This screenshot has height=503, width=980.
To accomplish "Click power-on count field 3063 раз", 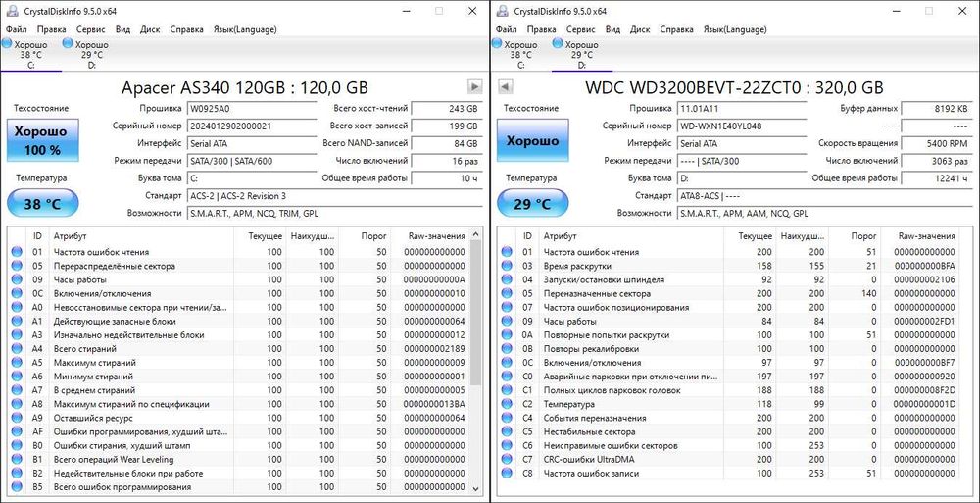I will 938,161.
